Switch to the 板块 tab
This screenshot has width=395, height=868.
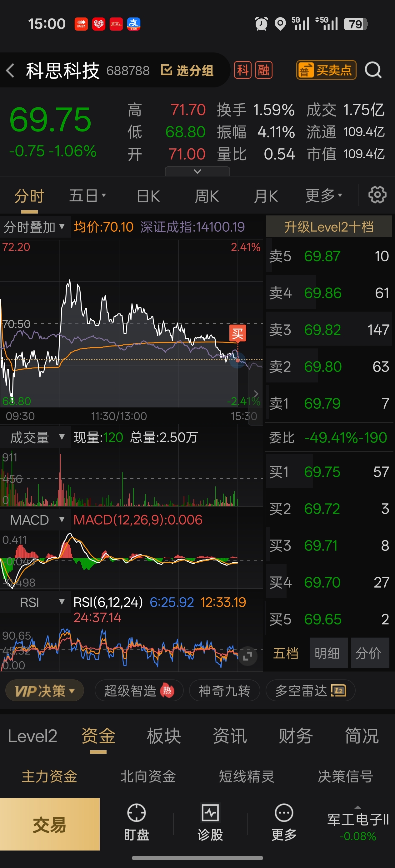tap(164, 736)
